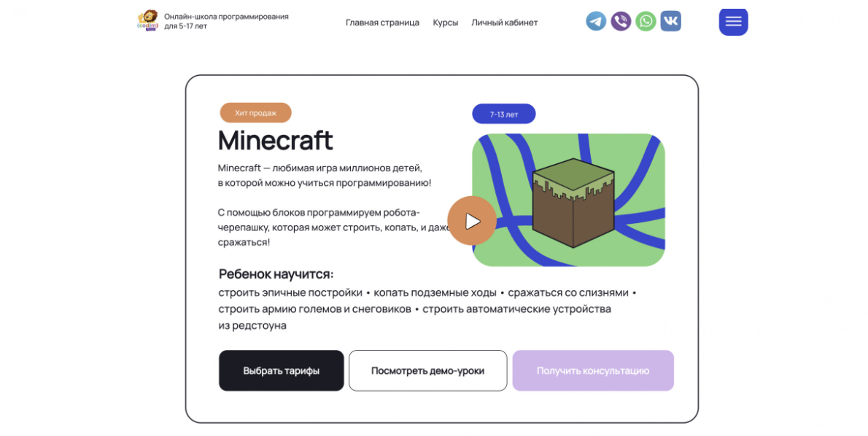Click text 'из редстоуна'

[x=252, y=325]
